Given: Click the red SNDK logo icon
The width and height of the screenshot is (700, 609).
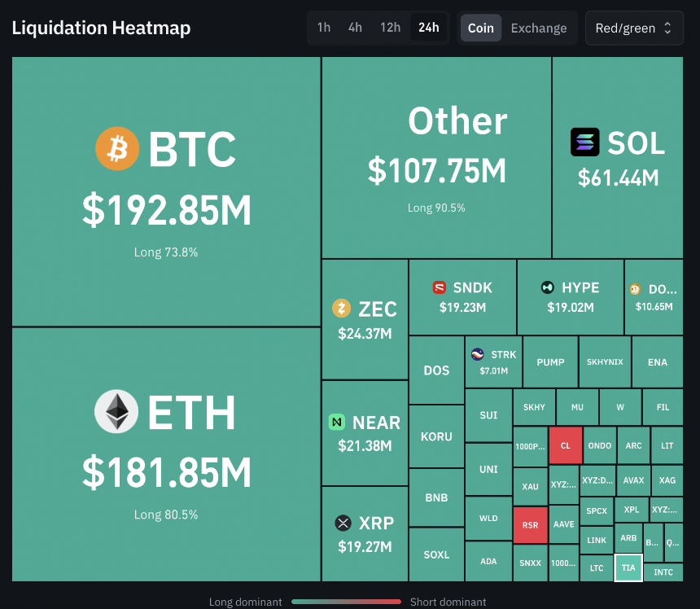Looking at the screenshot, I should tap(440, 287).
